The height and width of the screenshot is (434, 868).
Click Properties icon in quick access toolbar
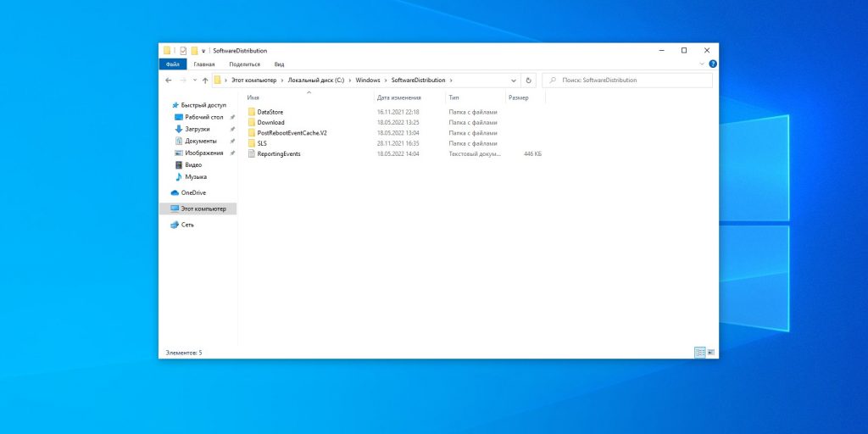click(183, 50)
